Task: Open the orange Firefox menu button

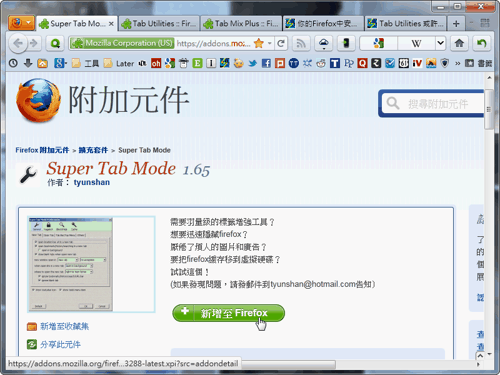Action: (x=22, y=23)
